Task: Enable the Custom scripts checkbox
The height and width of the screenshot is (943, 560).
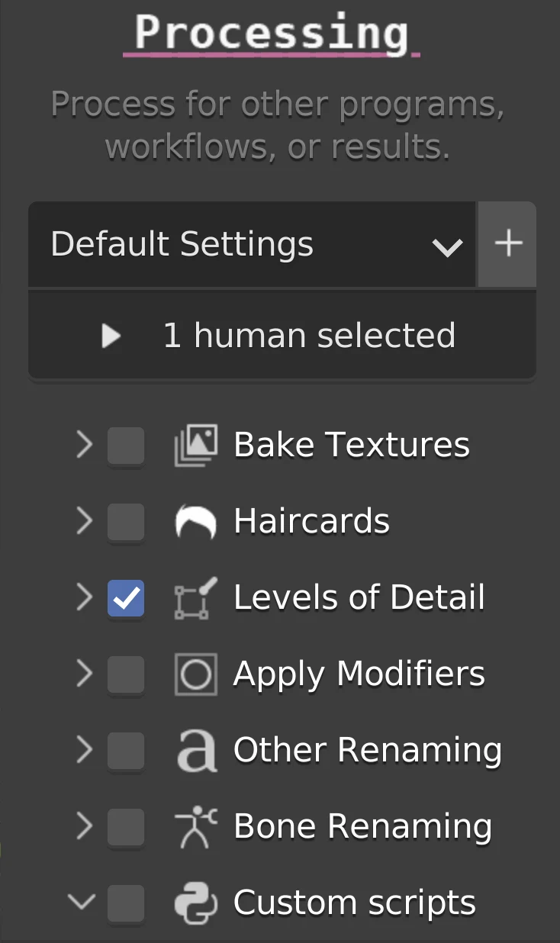Action: coord(126,903)
